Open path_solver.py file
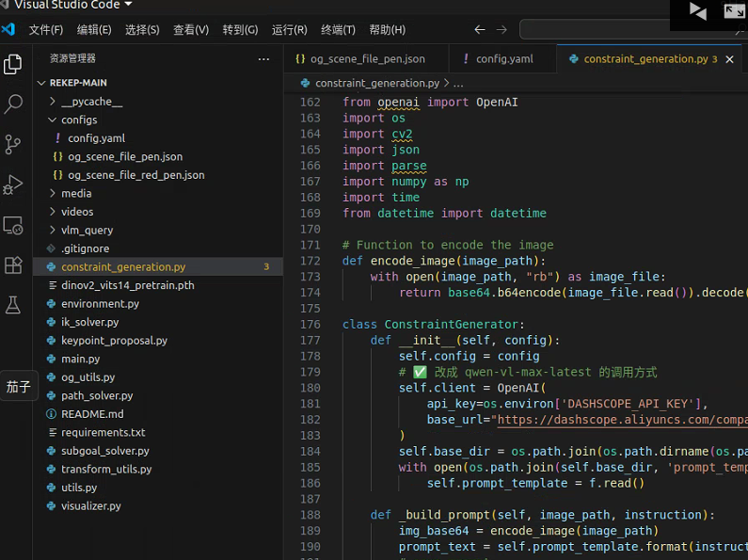This screenshot has width=748, height=560. [158, 395]
